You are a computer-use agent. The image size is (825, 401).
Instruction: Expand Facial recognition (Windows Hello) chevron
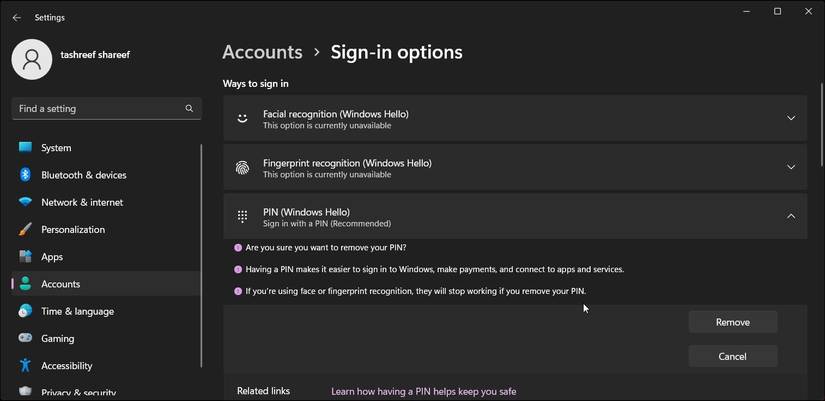(x=791, y=118)
